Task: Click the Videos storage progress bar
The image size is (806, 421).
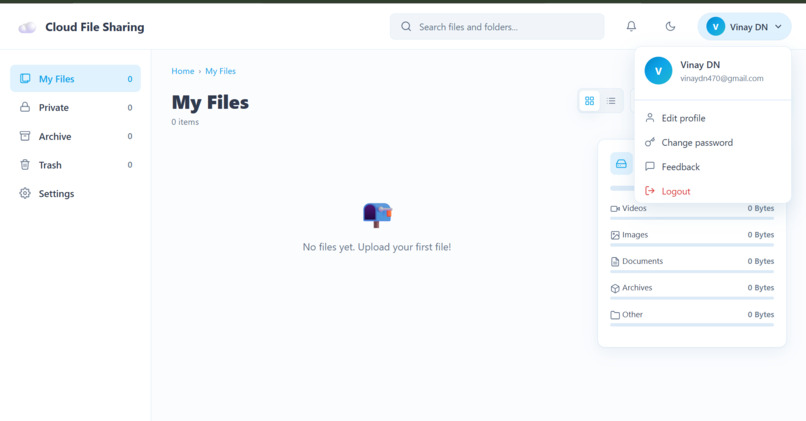Action: pyautogui.click(x=692, y=218)
